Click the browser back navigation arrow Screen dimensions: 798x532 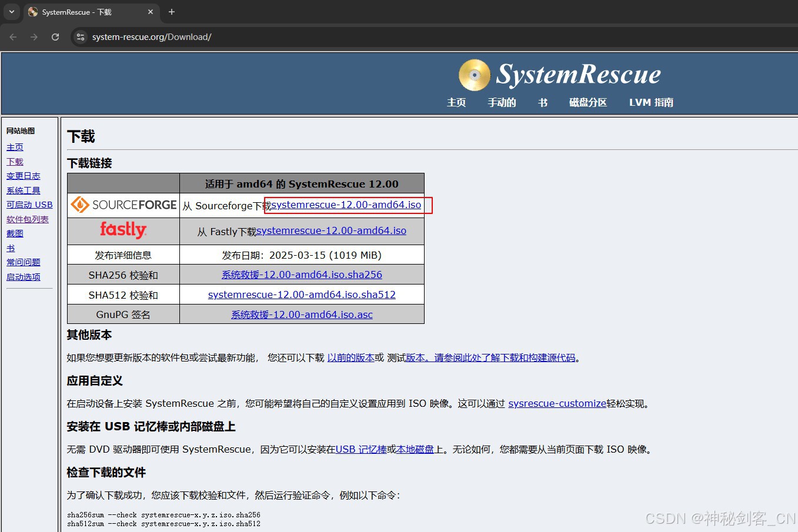point(13,36)
